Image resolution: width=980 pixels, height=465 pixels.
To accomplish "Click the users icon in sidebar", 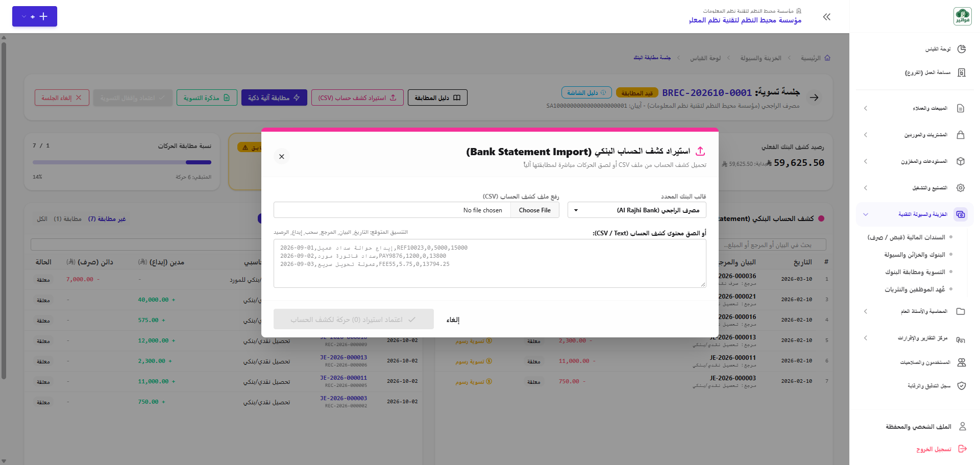I will click(962, 362).
